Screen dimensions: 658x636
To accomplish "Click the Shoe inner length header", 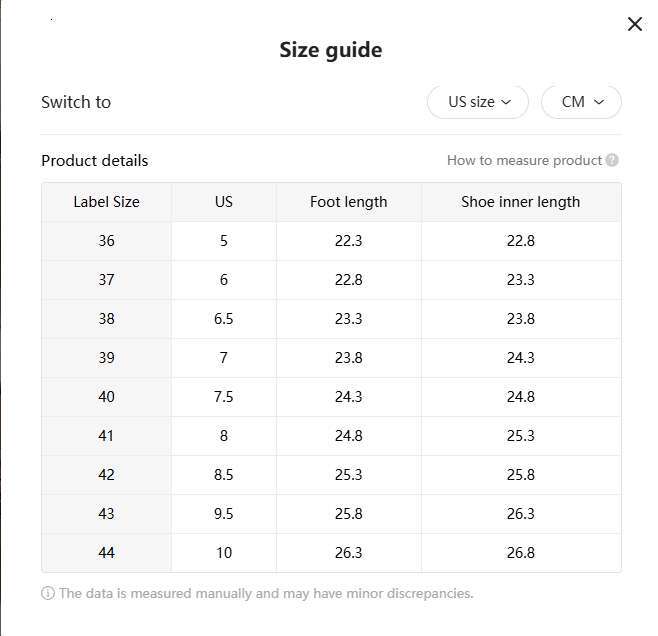I will [x=520, y=202].
